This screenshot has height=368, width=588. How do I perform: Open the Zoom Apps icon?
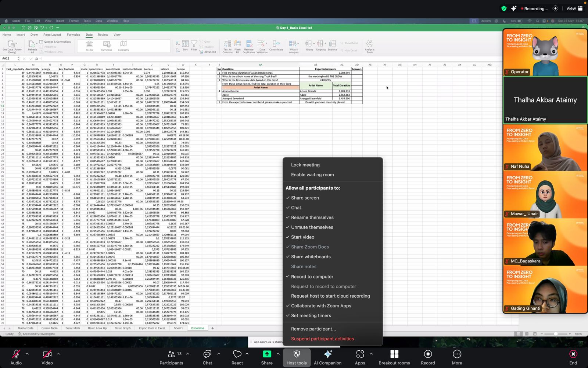click(360, 354)
